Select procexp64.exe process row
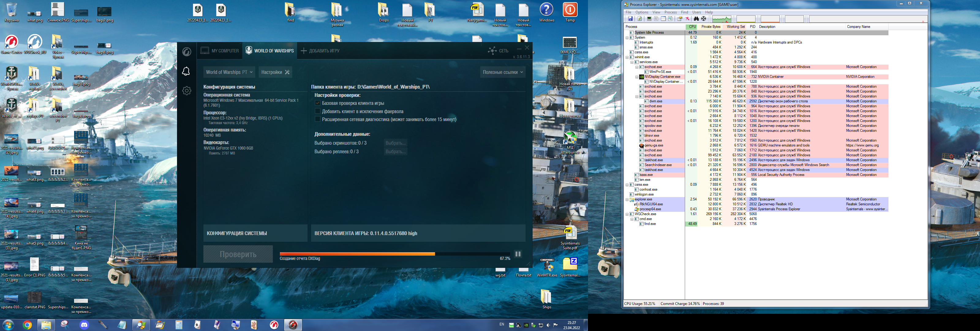980x331 pixels. [756, 209]
